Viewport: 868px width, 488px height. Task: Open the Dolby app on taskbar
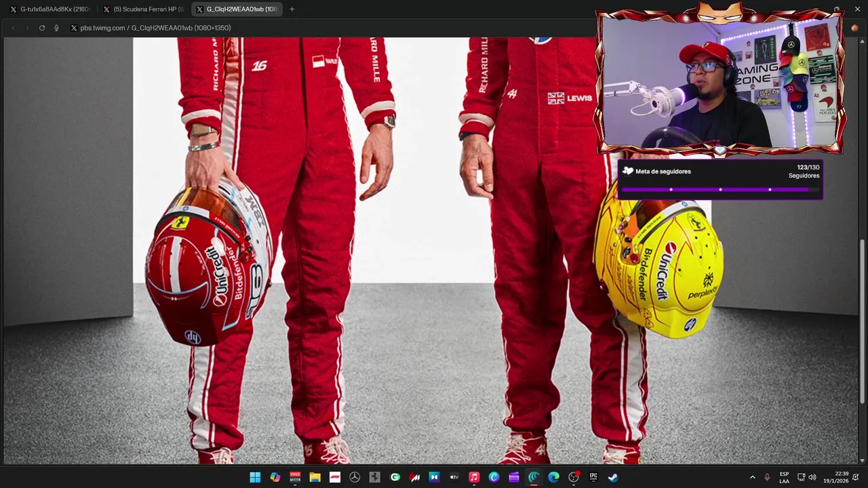point(434,477)
